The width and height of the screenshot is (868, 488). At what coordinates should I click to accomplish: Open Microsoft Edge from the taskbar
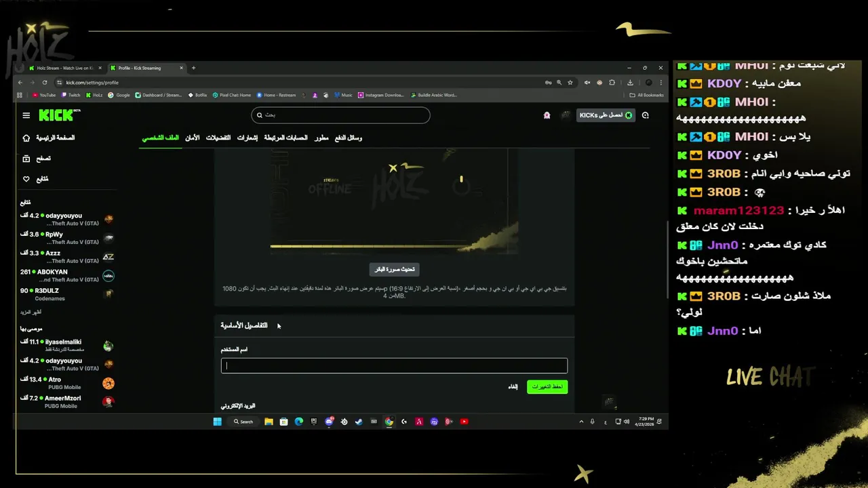pyautogui.click(x=298, y=422)
